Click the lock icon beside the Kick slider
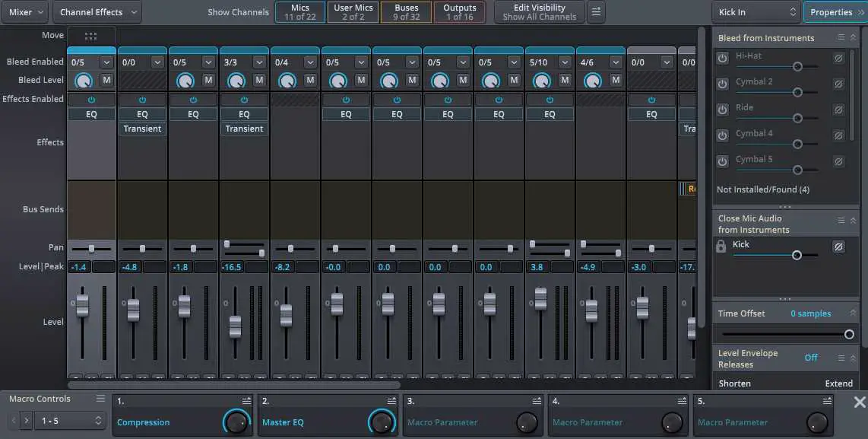868x439 pixels. click(x=721, y=246)
